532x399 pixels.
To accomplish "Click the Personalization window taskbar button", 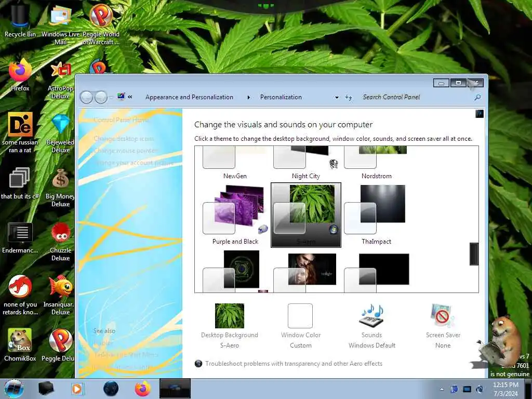I will click(x=175, y=389).
